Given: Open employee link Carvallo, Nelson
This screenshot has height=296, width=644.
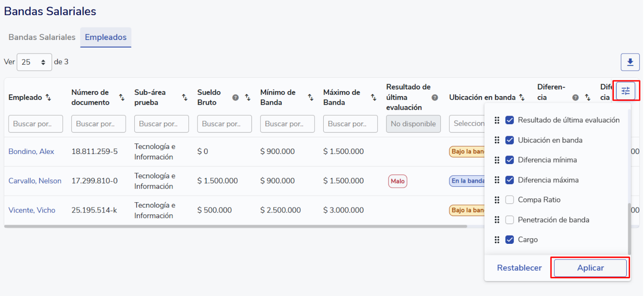Looking at the screenshot, I should (x=35, y=181).
